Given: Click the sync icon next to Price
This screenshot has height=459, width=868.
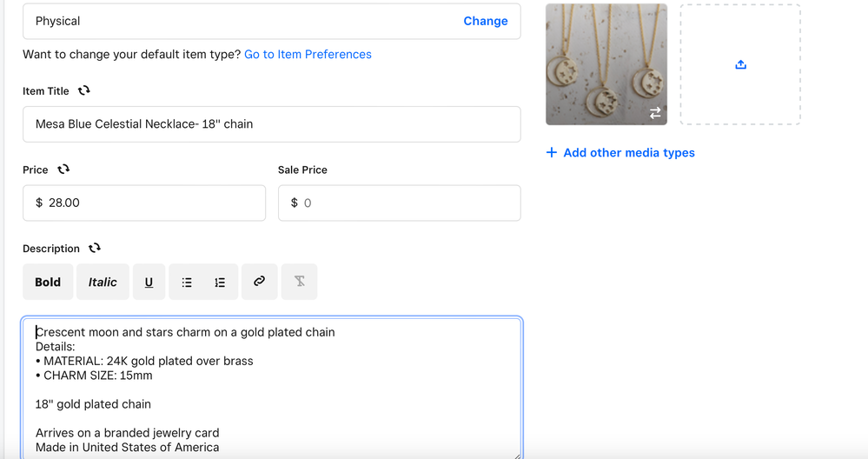Looking at the screenshot, I should point(63,170).
